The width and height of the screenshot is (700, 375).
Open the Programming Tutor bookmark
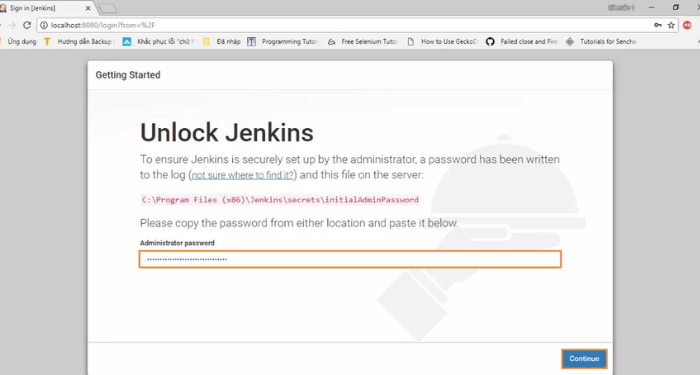tap(283, 42)
